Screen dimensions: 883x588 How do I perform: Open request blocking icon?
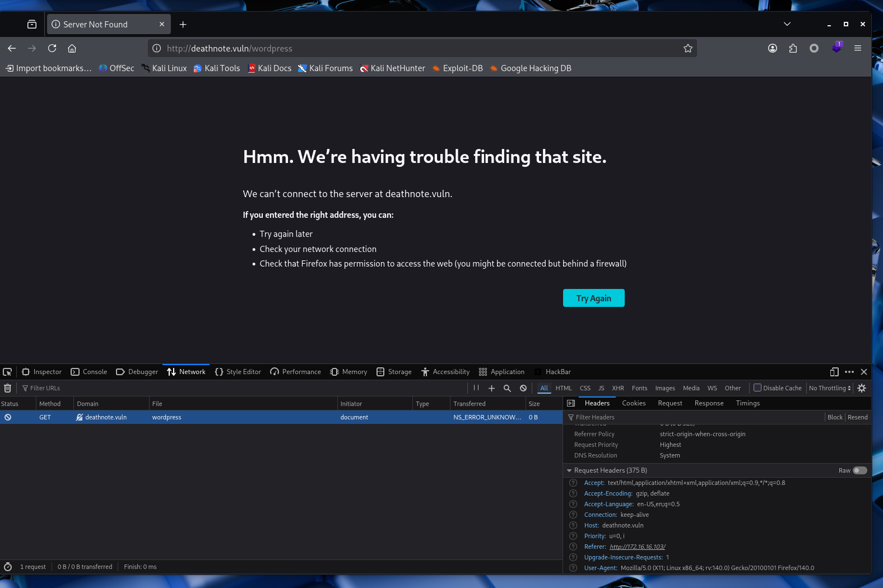click(x=523, y=388)
